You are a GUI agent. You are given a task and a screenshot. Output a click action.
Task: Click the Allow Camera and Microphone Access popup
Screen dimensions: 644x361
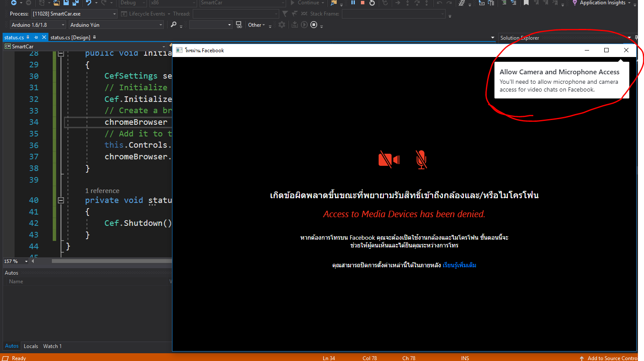click(561, 80)
